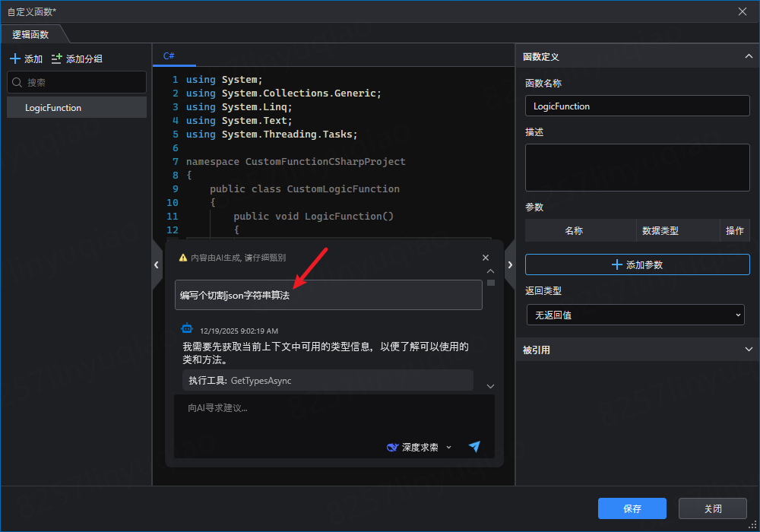Click the send message paper plane icon

[x=474, y=447]
